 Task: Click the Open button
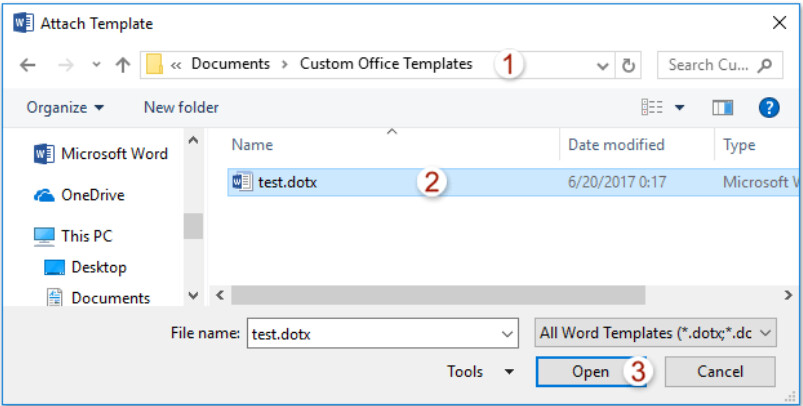590,372
